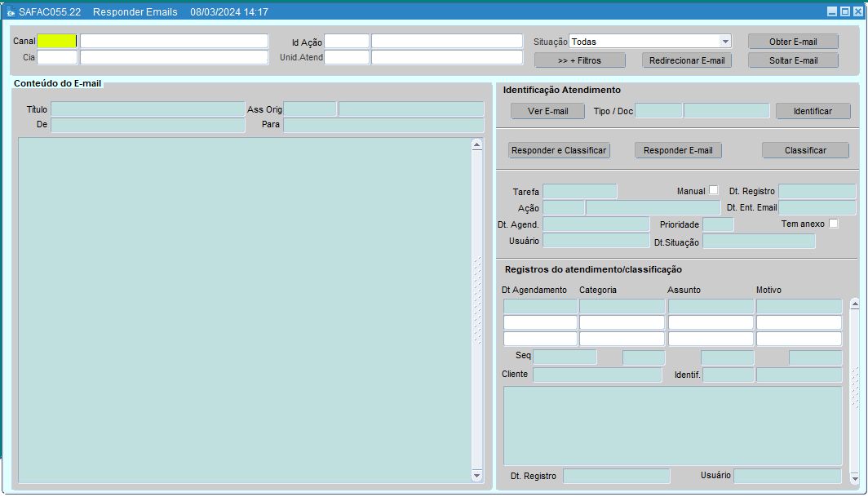
Task: Click the Identificar button
Action: 813,111
